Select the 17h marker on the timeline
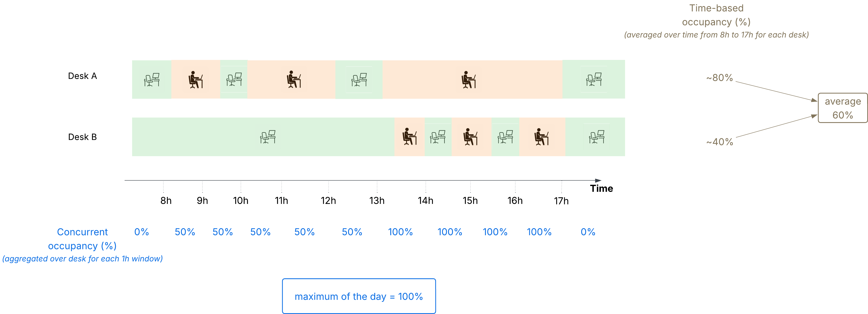Image resolution: width=868 pixels, height=314 pixels. (561, 201)
